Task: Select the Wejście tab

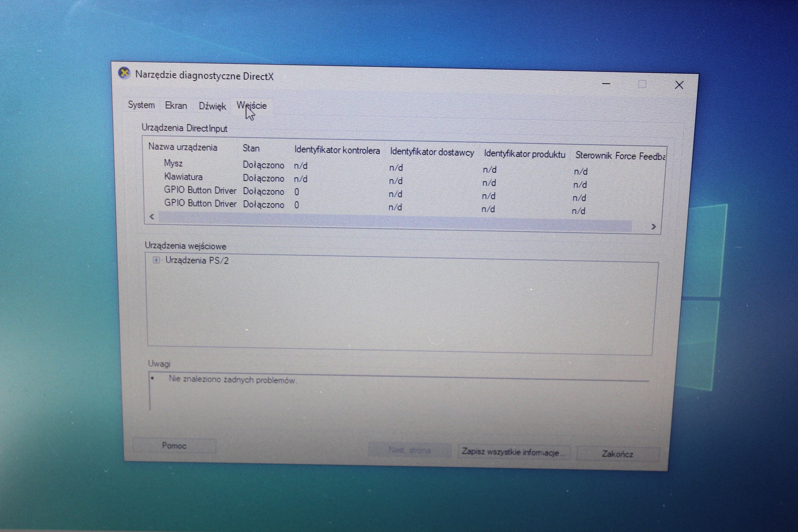Action: coord(251,106)
